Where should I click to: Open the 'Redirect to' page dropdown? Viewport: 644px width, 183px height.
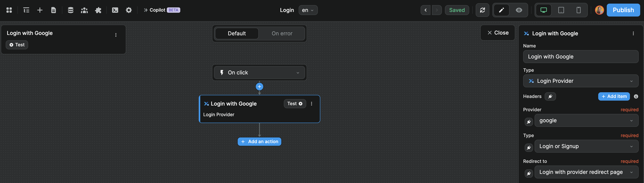[x=586, y=172]
